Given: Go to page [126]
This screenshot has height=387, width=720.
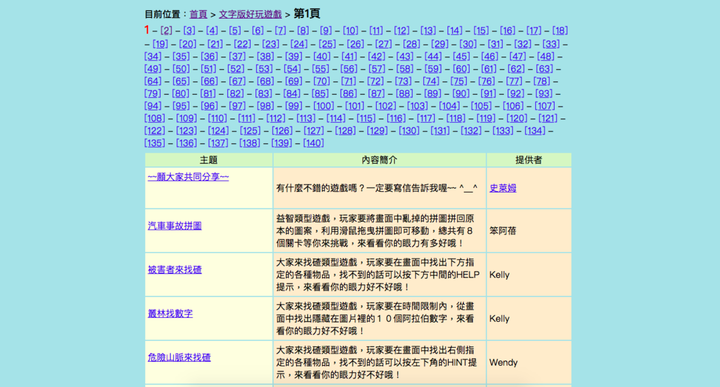Looking at the screenshot, I should click(x=282, y=131).
